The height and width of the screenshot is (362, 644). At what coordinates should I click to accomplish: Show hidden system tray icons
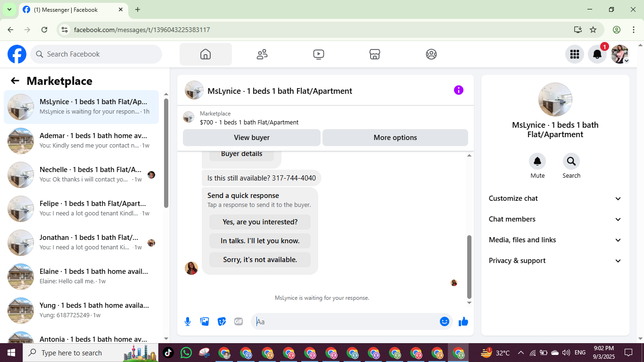[x=521, y=353]
